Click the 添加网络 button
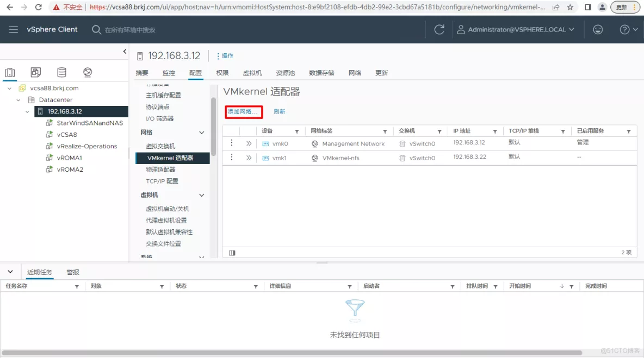 (244, 111)
